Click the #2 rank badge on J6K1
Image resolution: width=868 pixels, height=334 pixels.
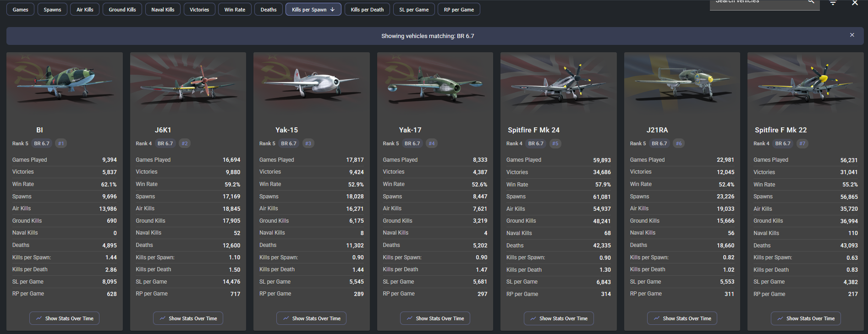click(185, 143)
